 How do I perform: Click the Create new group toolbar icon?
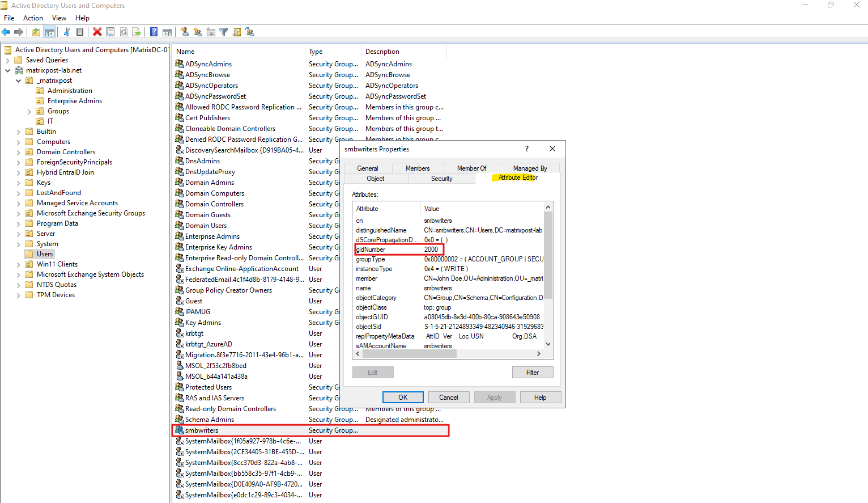click(197, 32)
